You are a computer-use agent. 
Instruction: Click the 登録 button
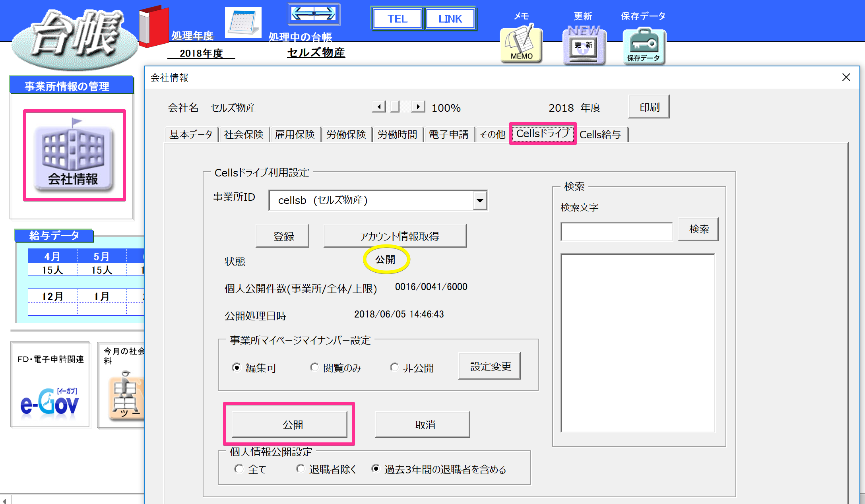click(x=283, y=236)
